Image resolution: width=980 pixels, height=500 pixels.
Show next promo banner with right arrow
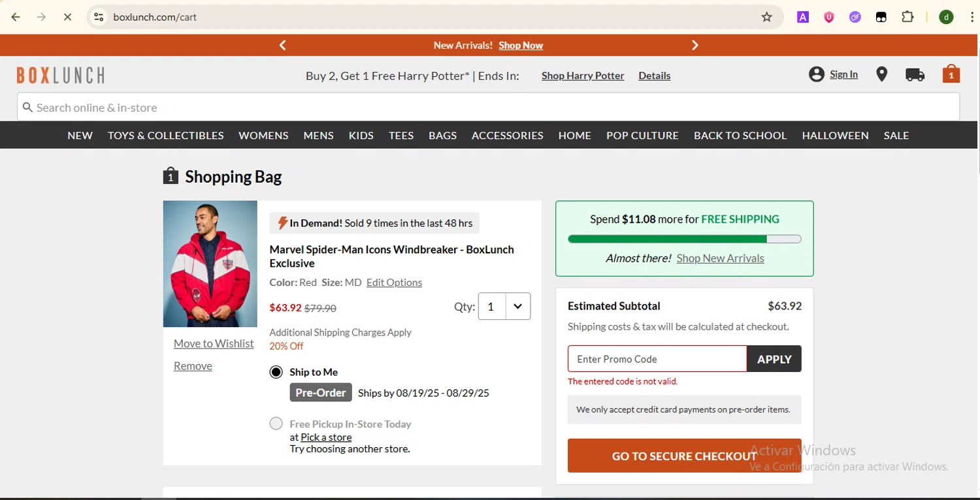[695, 45]
